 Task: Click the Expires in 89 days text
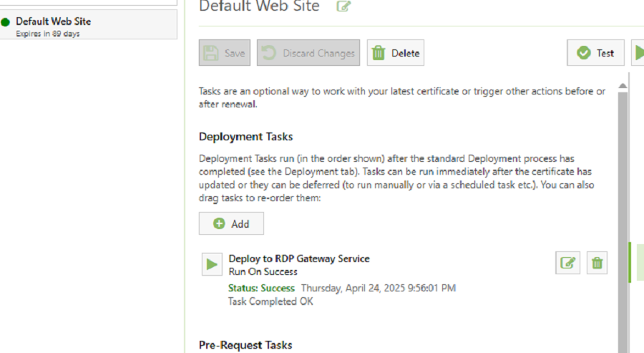coord(48,34)
